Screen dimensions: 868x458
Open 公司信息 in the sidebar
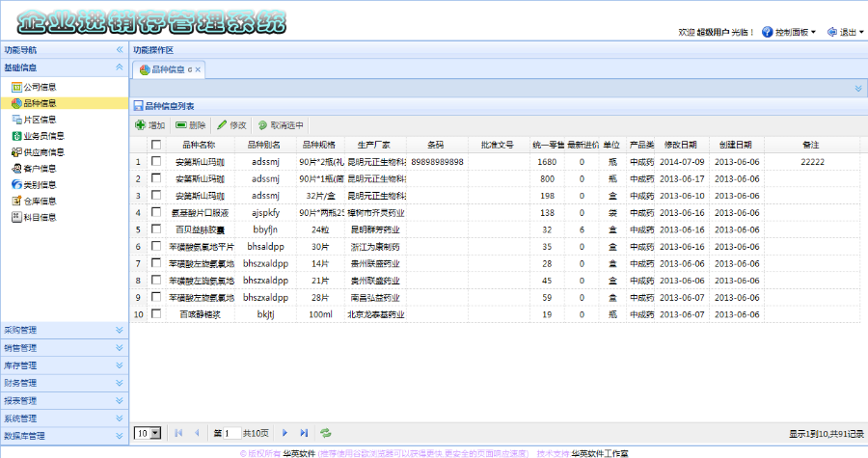(34, 87)
